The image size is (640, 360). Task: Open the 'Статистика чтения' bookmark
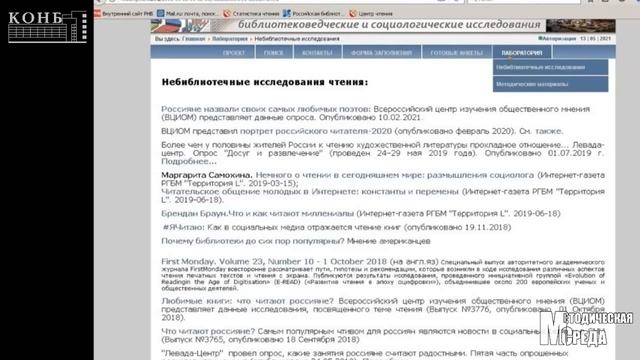coord(251,13)
